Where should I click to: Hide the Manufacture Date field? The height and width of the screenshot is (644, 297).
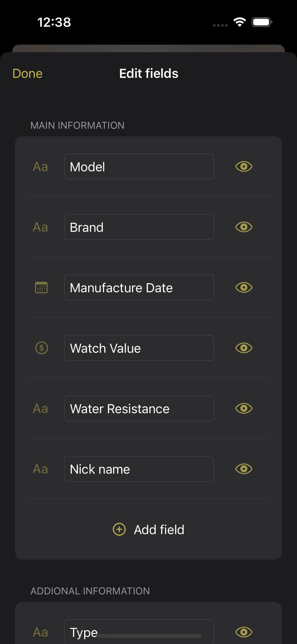coord(244,287)
